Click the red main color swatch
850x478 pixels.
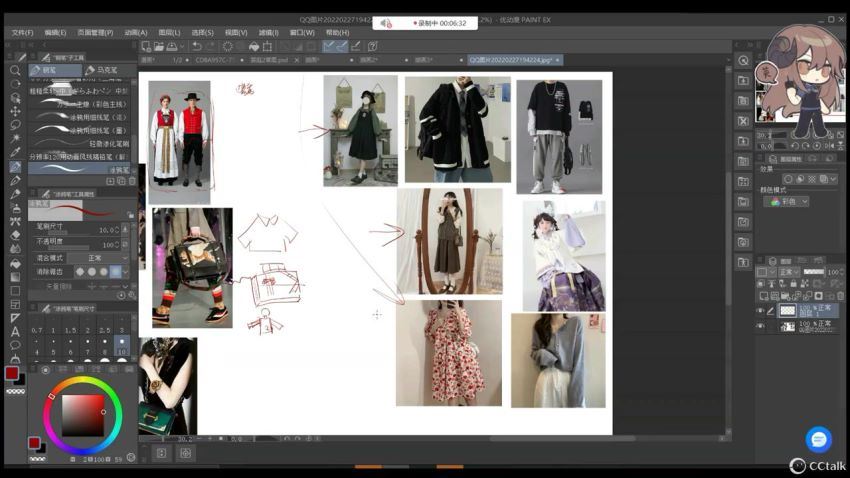pos(11,373)
